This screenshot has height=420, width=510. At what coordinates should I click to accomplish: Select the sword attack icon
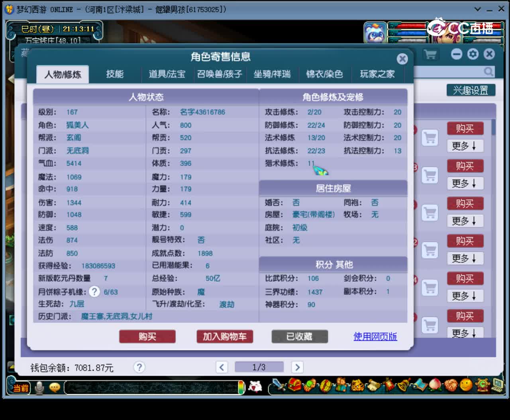[278, 385]
